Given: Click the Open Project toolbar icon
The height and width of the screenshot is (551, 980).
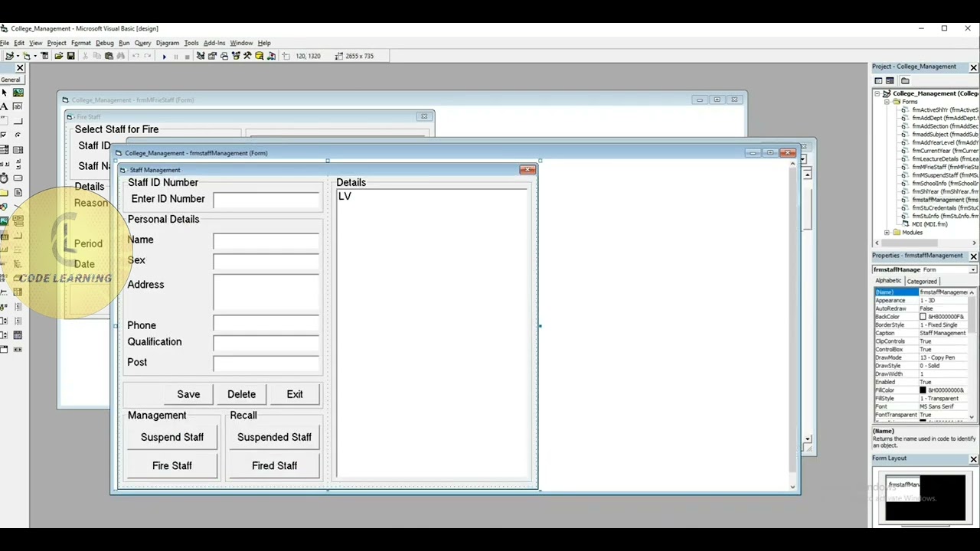Looking at the screenshot, I should [59, 56].
